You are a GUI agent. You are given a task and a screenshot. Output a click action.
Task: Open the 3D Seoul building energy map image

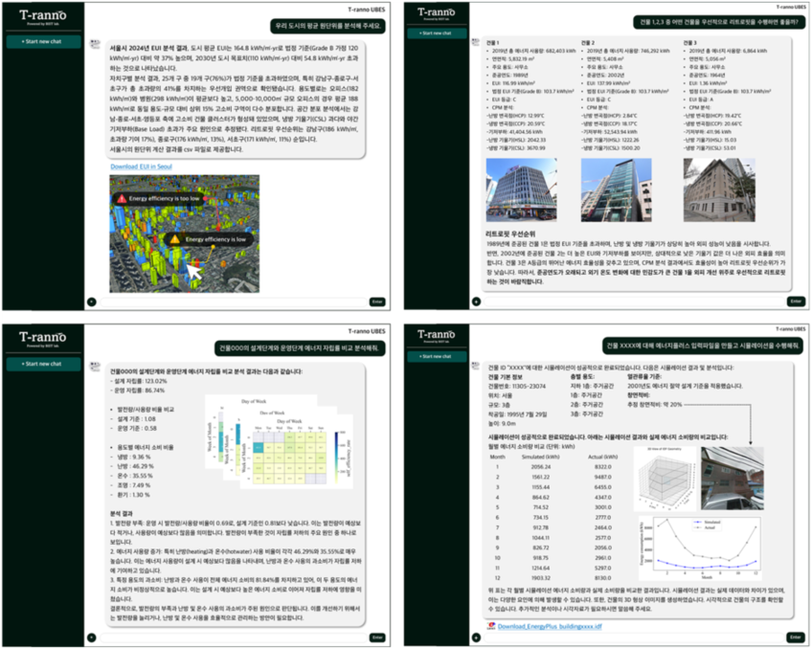(x=185, y=234)
